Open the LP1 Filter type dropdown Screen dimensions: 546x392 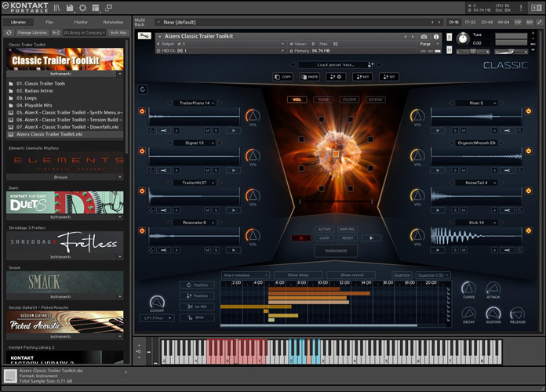point(158,317)
